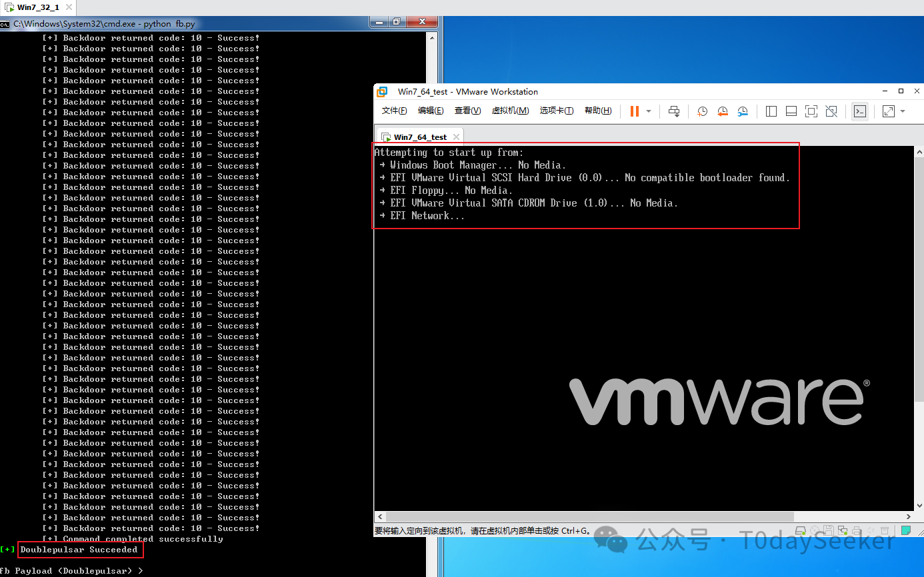Pause the Win7_64_test virtual machine
Image resolution: width=924 pixels, height=577 pixels.
point(634,111)
